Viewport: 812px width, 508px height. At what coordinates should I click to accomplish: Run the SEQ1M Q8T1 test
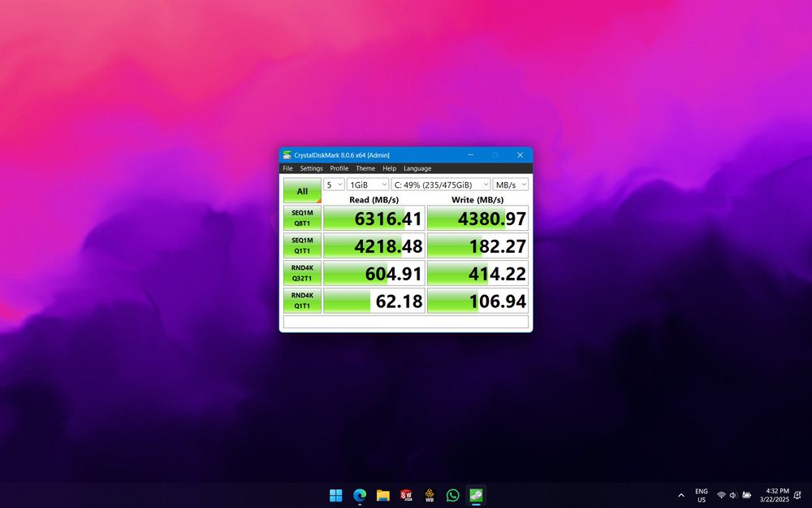click(x=302, y=218)
